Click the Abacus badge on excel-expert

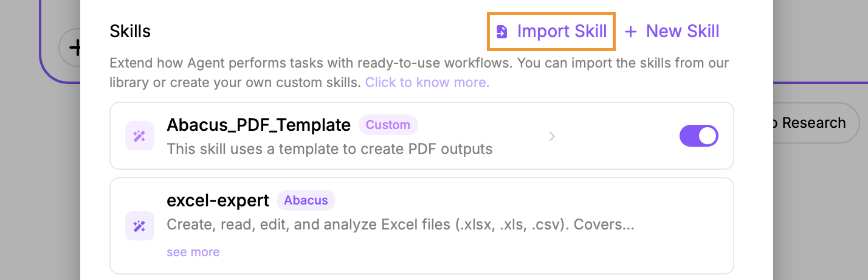[x=306, y=200]
